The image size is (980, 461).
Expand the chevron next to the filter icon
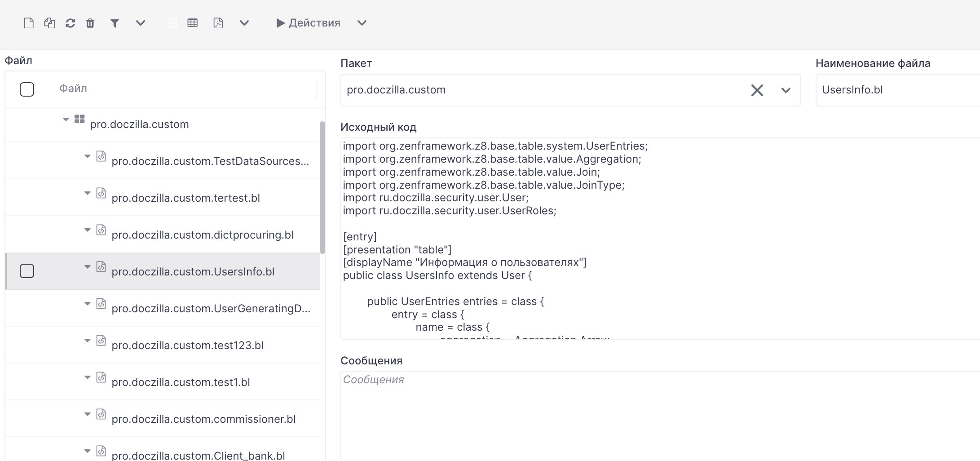(141, 23)
